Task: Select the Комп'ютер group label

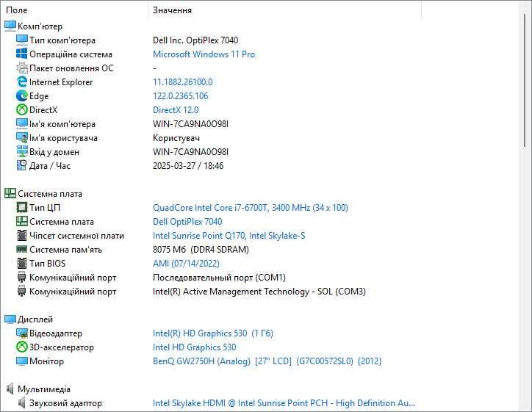Action: [x=40, y=26]
